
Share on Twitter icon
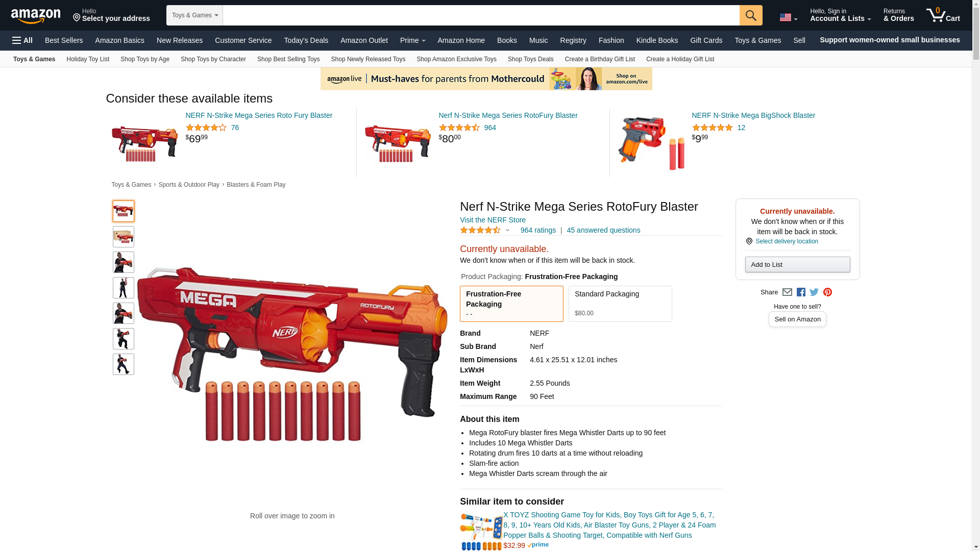coord(814,292)
